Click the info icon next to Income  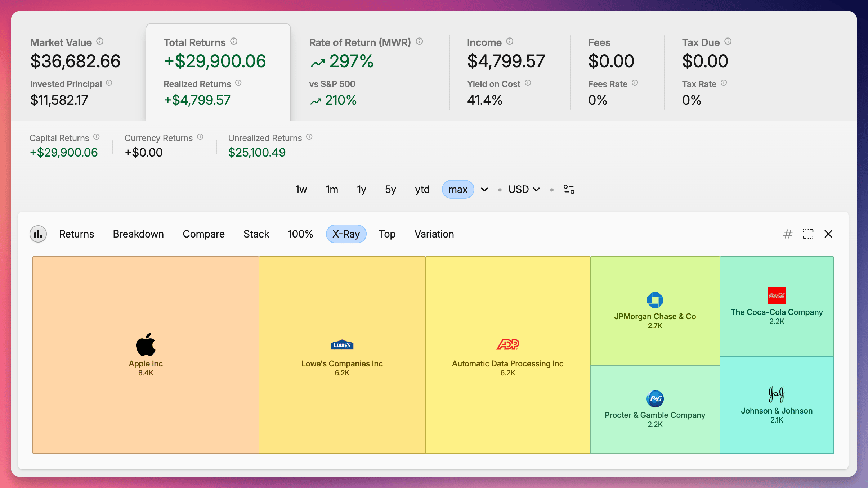(x=510, y=41)
